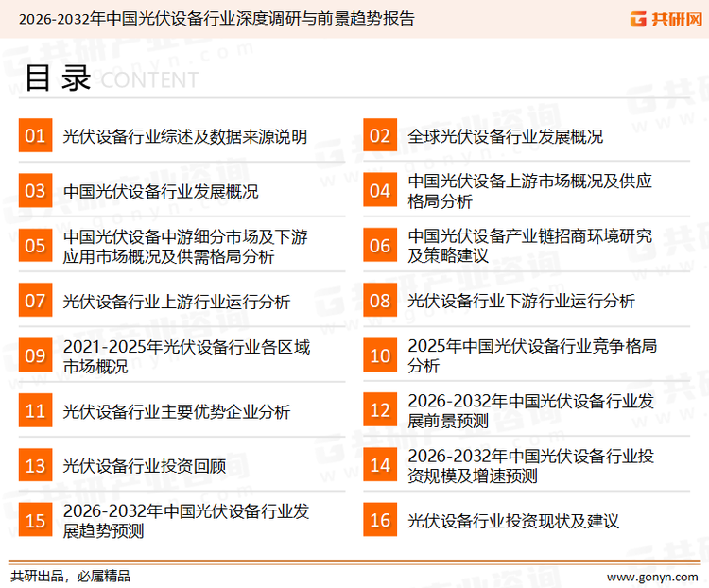The width and height of the screenshot is (709, 588).
Task: Select chapter 2025年中国光伏设备行业竞争格局分析
Action: (532, 355)
